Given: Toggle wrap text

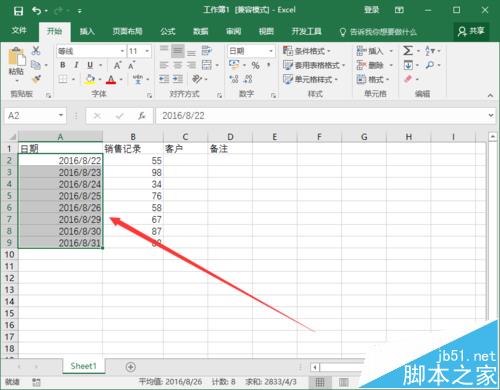Looking at the screenshot, I should (x=207, y=51).
